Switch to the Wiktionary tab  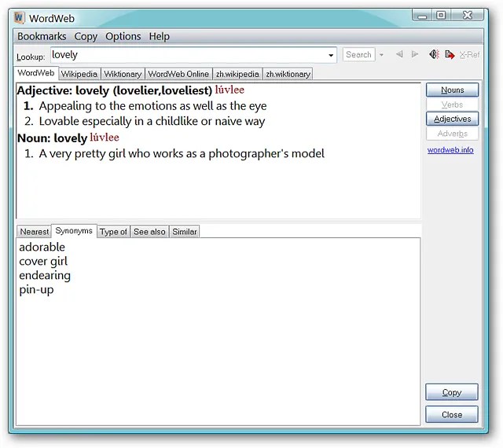pyautogui.click(x=123, y=74)
